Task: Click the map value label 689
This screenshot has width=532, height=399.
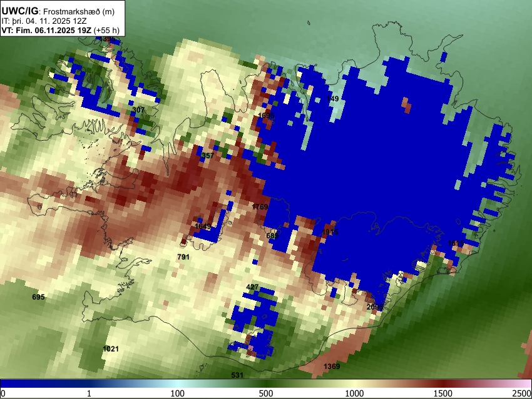Action: [x=272, y=235]
